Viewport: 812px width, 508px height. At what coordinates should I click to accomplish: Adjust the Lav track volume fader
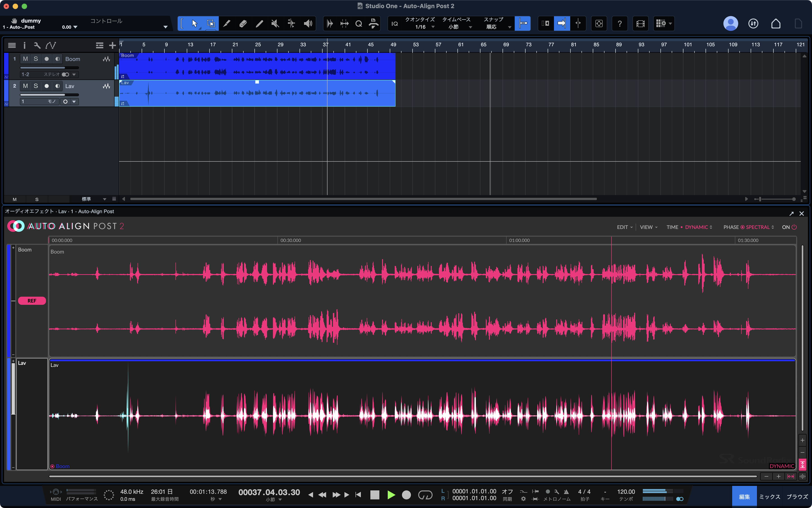(49, 95)
